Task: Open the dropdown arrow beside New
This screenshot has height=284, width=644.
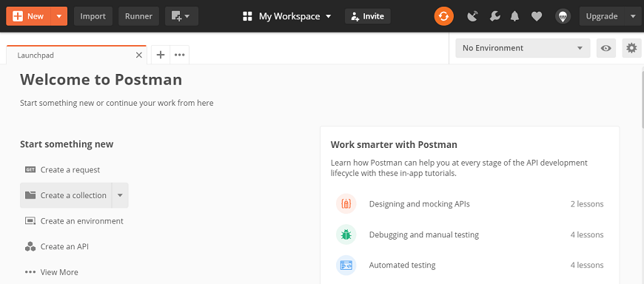Action: (59, 16)
